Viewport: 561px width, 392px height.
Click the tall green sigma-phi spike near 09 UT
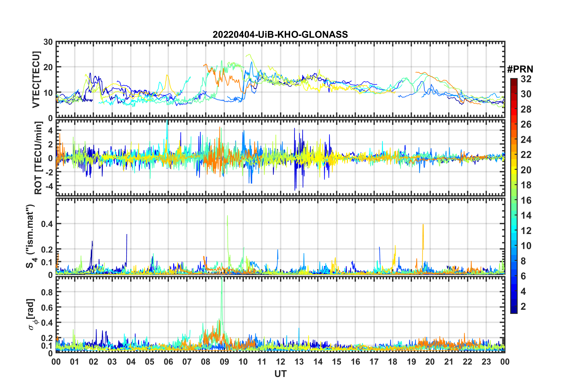click(x=222, y=307)
